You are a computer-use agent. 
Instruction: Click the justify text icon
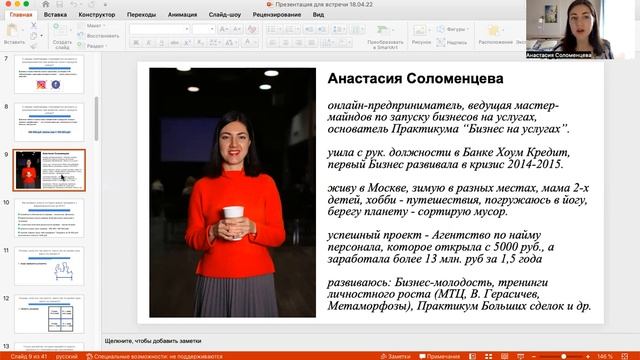coord(311,42)
